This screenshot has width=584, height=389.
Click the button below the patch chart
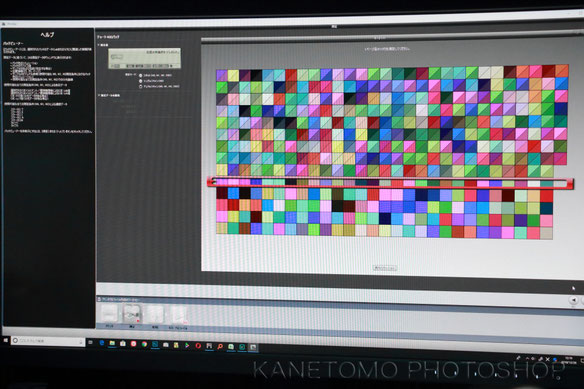click(x=384, y=268)
